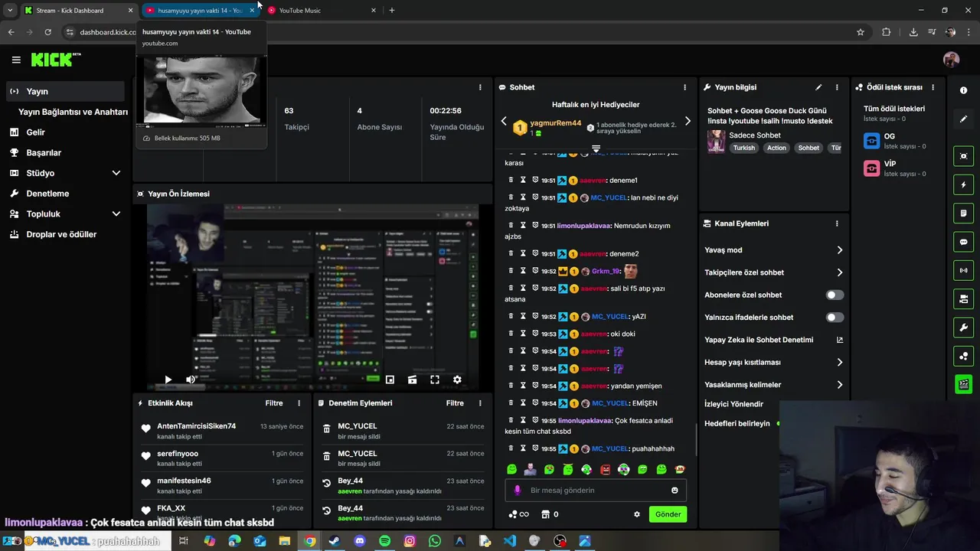Image resolution: width=980 pixels, height=551 pixels.
Task: Click the wrench icon in right rail
Action: (x=963, y=328)
